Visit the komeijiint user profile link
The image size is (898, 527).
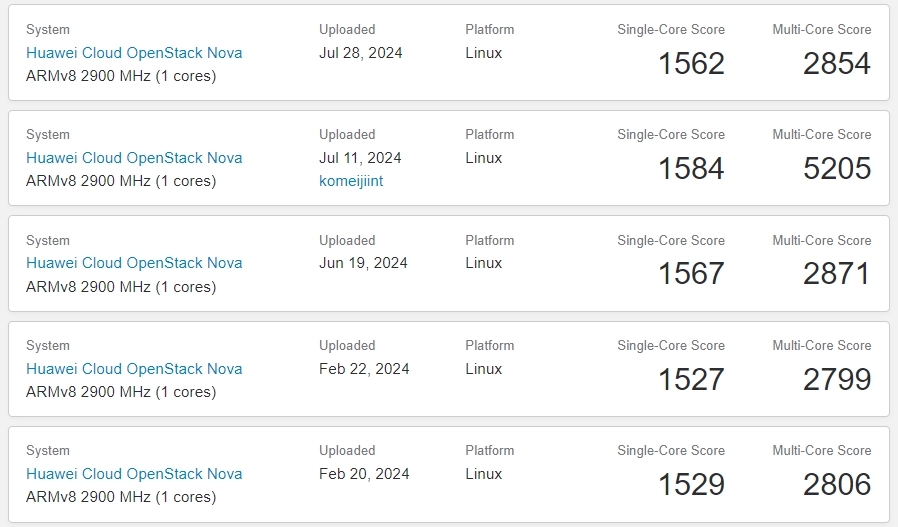351,181
